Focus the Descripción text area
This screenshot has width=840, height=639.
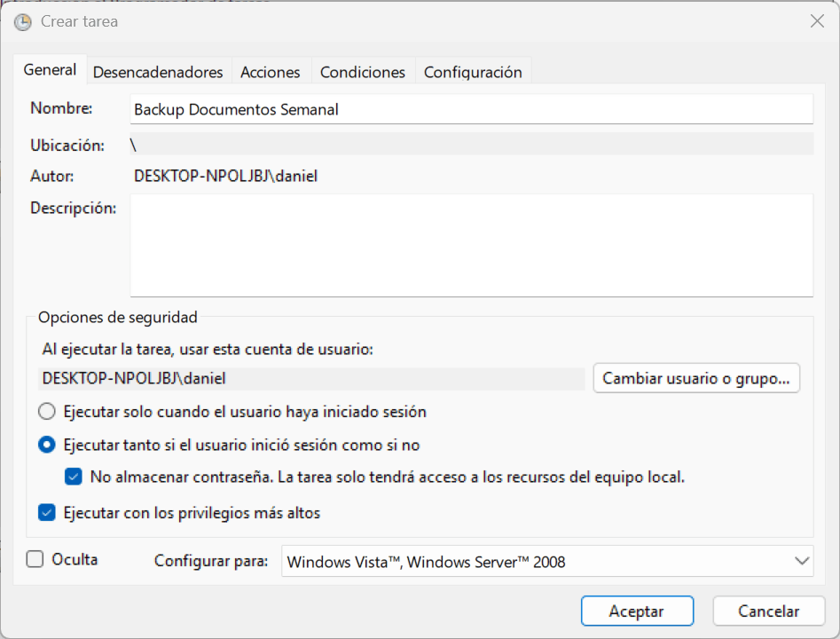pos(470,245)
